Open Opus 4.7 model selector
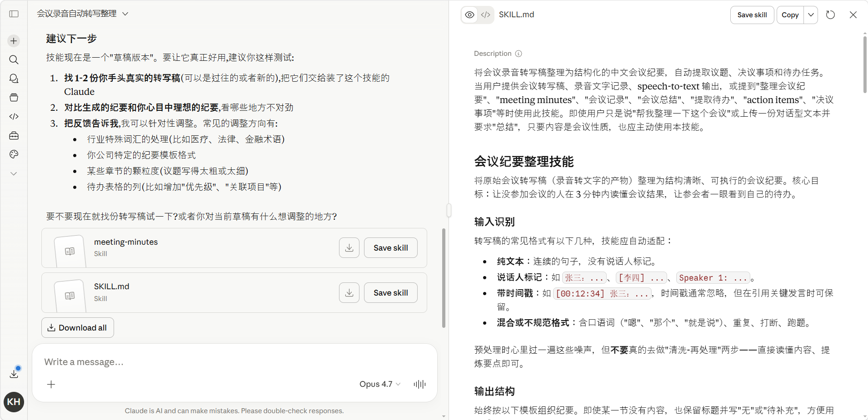This screenshot has height=420, width=868. (380, 384)
